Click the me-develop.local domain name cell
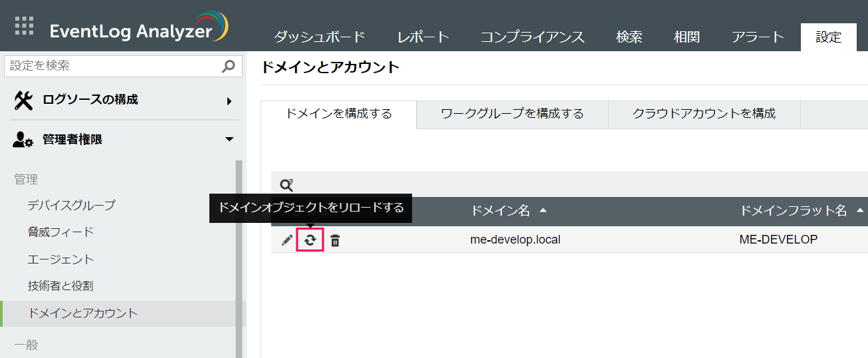Viewport: 868px width, 358px height. tap(515, 240)
